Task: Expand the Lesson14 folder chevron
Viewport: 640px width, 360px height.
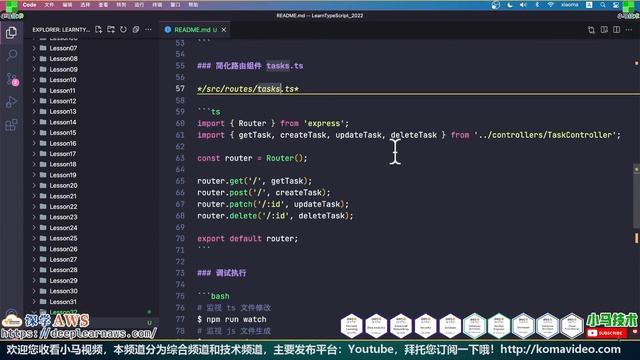Action: tap(34, 122)
